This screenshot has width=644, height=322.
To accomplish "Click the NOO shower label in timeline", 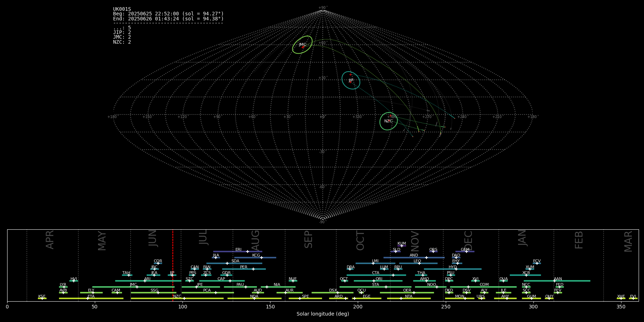I will coord(432,284).
